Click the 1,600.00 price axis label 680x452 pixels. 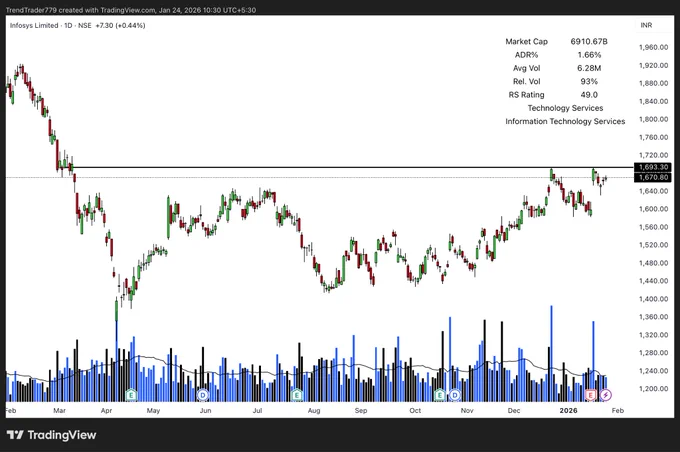pyautogui.click(x=653, y=209)
